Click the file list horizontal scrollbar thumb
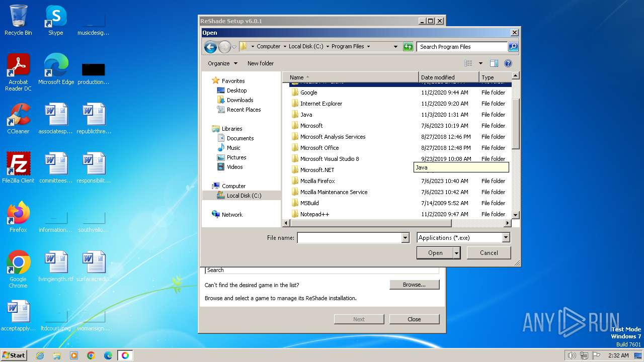Viewport: 644px width, 362px height. 371,223
